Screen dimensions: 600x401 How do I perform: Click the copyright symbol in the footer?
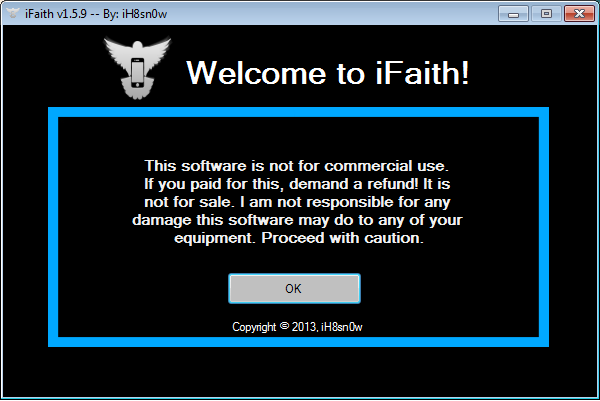[283, 326]
